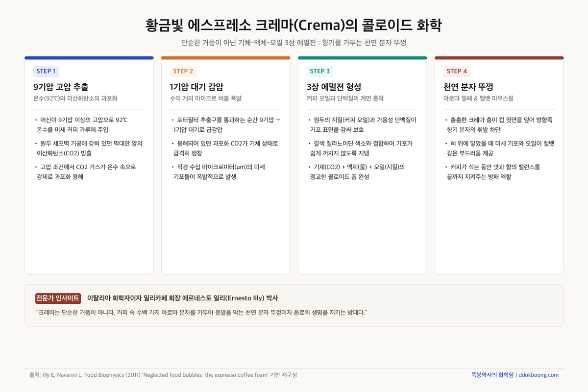This screenshot has height=392, width=588.
Task: Click bullet about 원두의 지질(커피 오일)
Action: click(362, 125)
